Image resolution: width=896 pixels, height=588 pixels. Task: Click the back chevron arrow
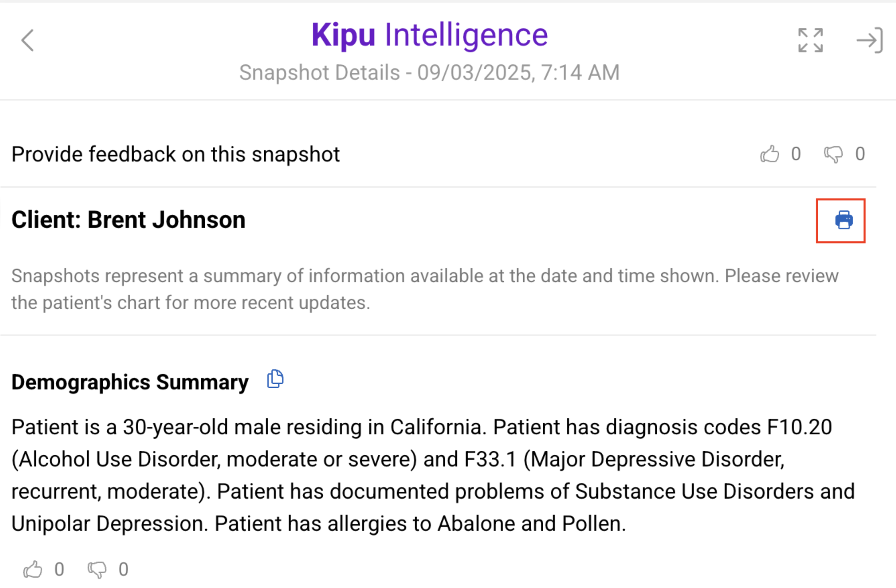tap(28, 41)
